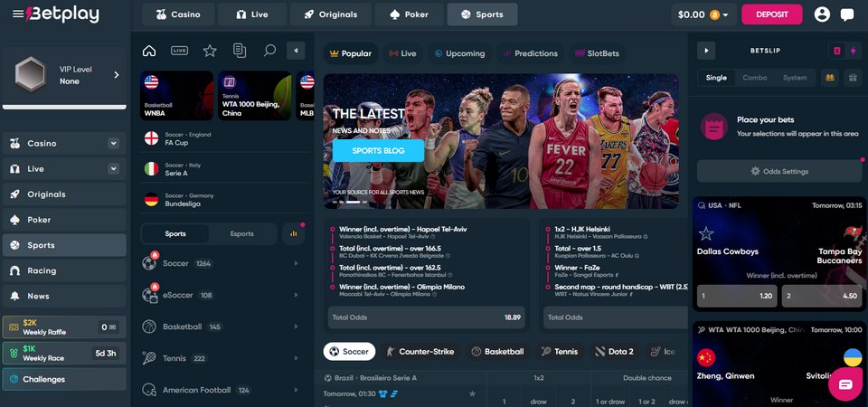Viewport: 868px width, 407px height.
Task: Open the Italy Serie A league row
Action: [224, 169]
